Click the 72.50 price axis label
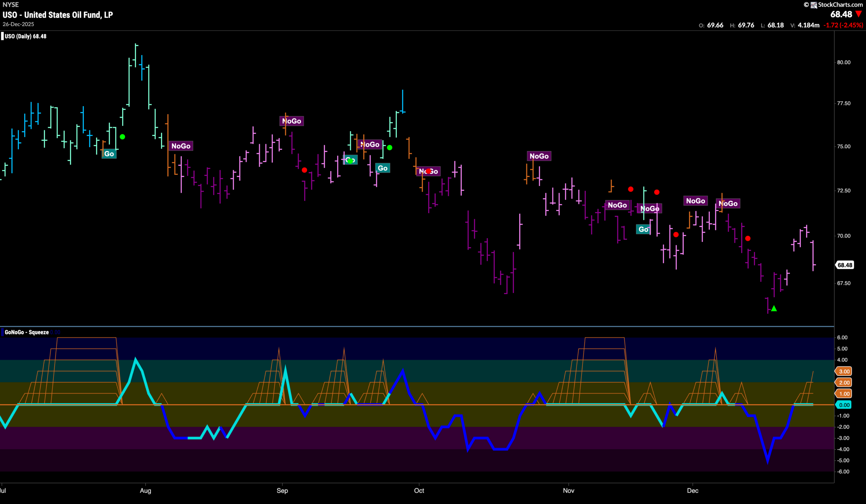 pos(844,190)
